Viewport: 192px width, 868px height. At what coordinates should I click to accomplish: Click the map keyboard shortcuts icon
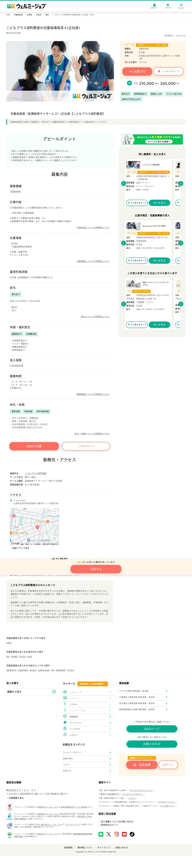22,544
